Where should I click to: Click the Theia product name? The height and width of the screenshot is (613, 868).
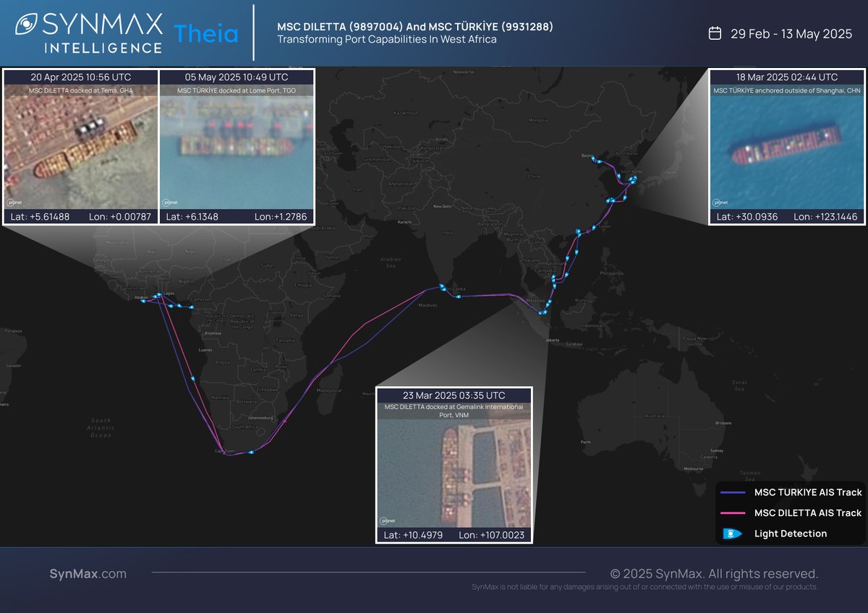point(206,33)
